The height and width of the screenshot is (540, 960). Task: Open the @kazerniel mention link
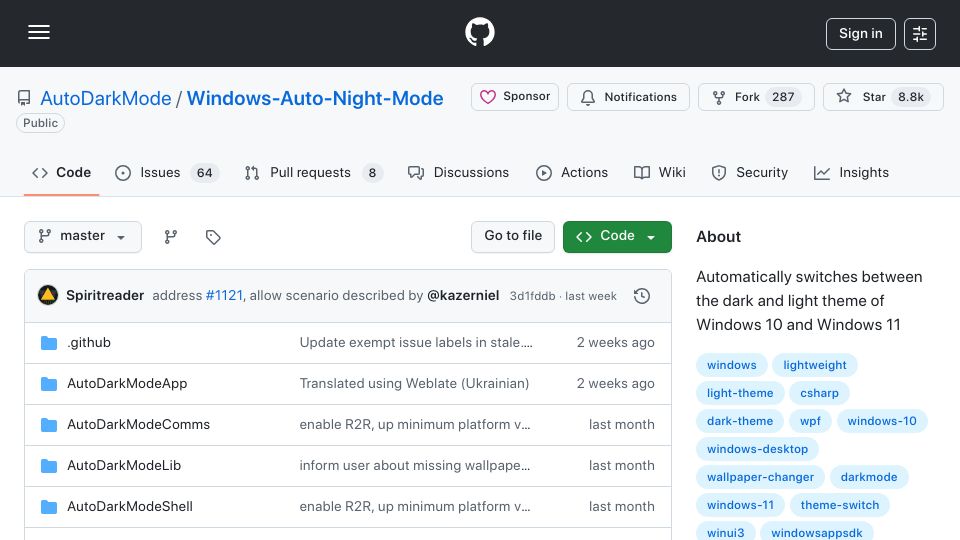click(x=463, y=295)
